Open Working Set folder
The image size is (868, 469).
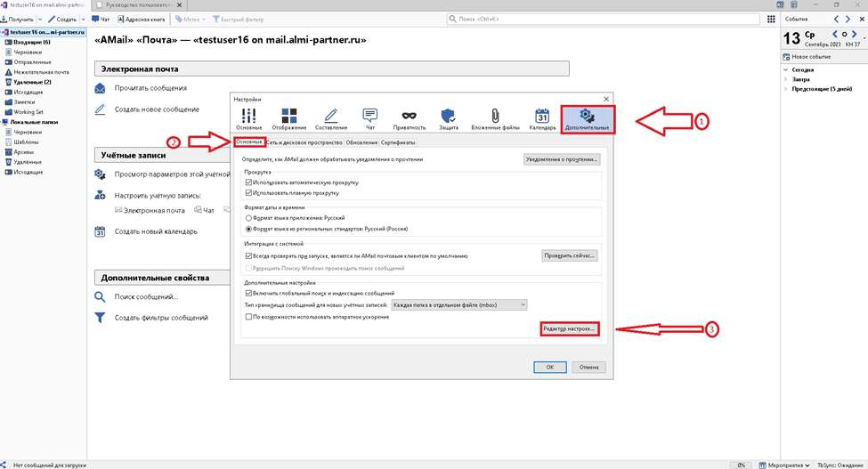(28, 112)
